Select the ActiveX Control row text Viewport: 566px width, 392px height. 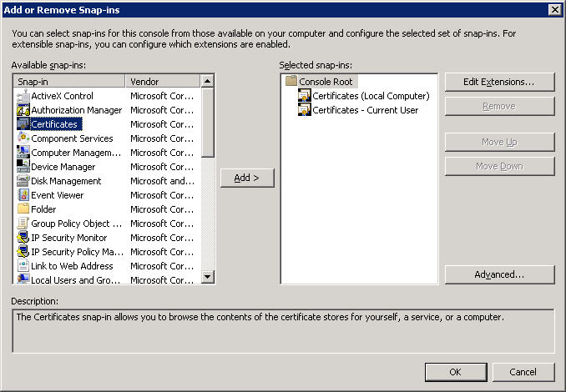pos(62,96)
